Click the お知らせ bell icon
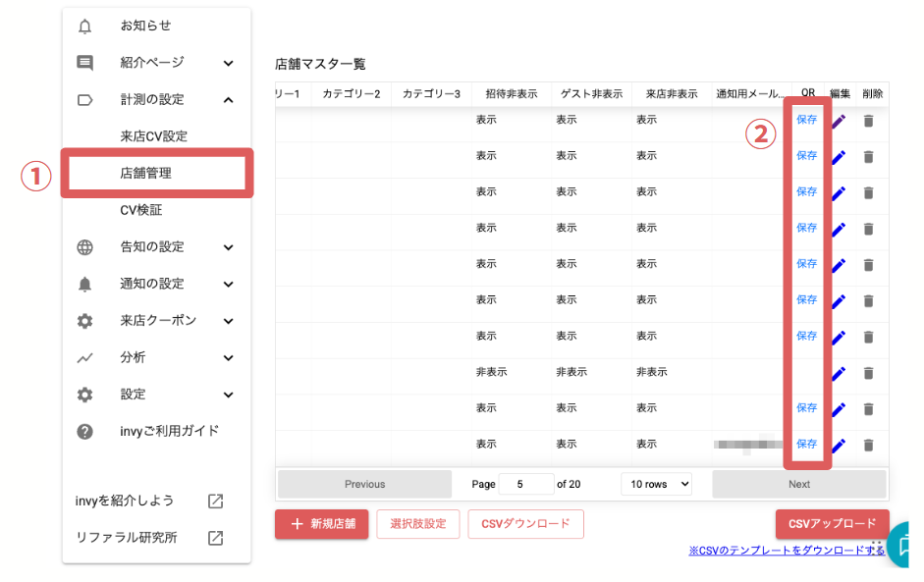Viewport: 924px width, 582px height. click(x=84, y=26)
